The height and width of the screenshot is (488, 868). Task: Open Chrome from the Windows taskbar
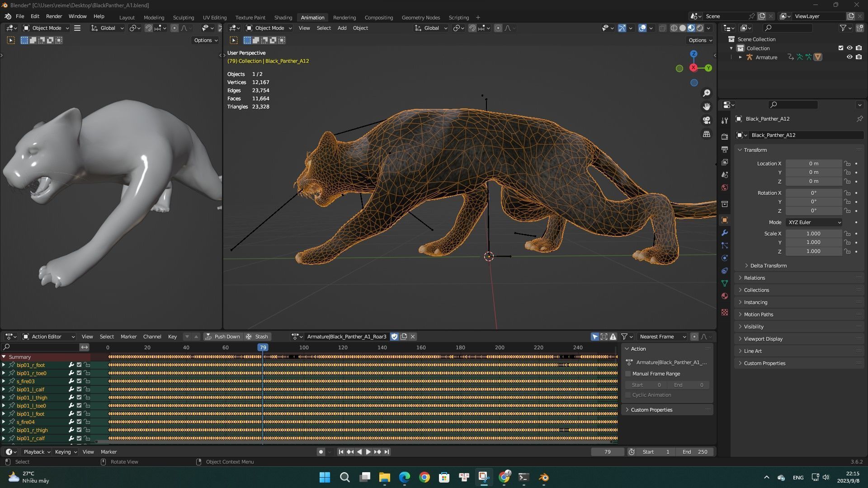[424, 477]
